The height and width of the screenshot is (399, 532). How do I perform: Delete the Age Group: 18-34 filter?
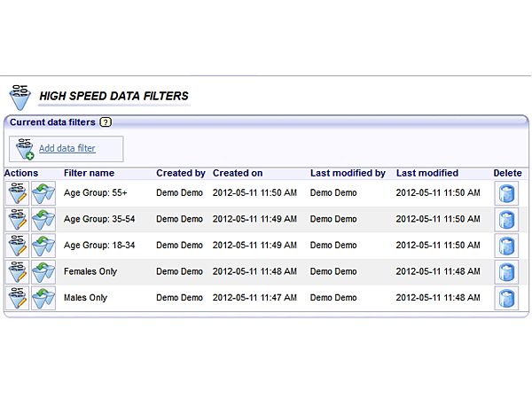(505, 246)
